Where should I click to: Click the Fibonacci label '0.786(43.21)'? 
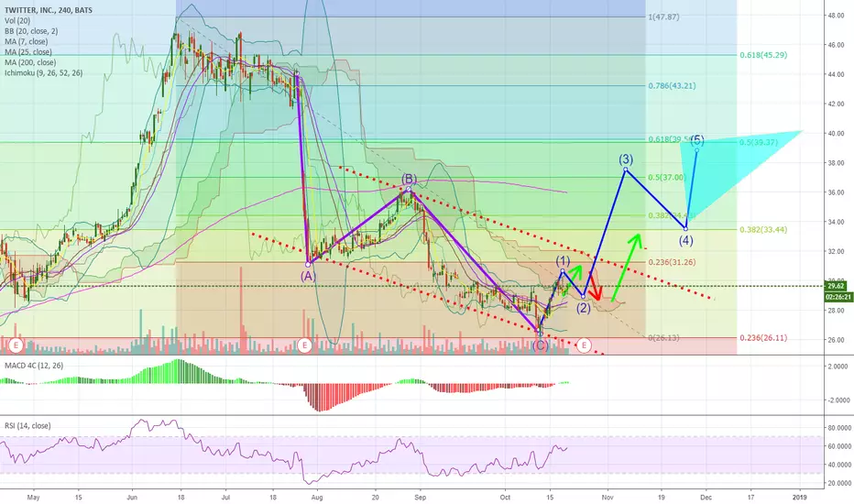point(672,85)
